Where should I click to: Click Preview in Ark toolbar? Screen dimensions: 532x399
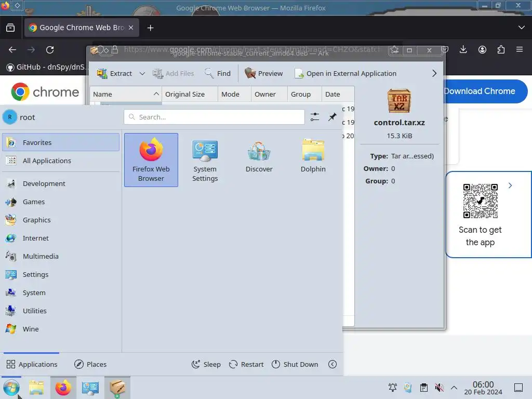point(263,73)
